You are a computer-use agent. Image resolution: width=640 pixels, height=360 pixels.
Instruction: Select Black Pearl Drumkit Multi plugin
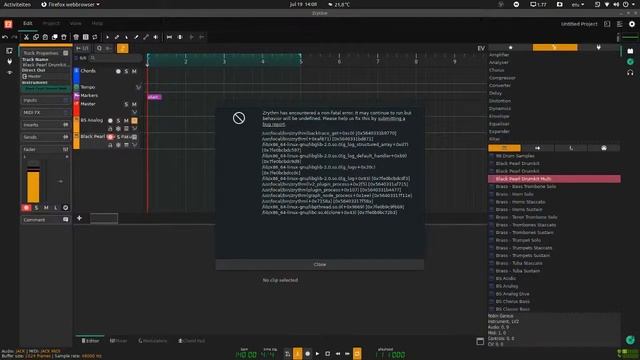coord(554,179)
